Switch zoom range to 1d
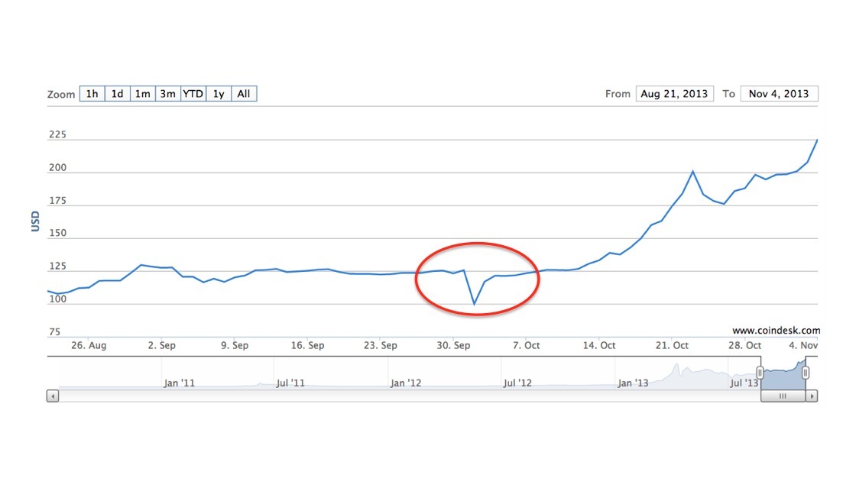Image resolution: width=856 pixels, height=504 pixels. pos(117,94)
